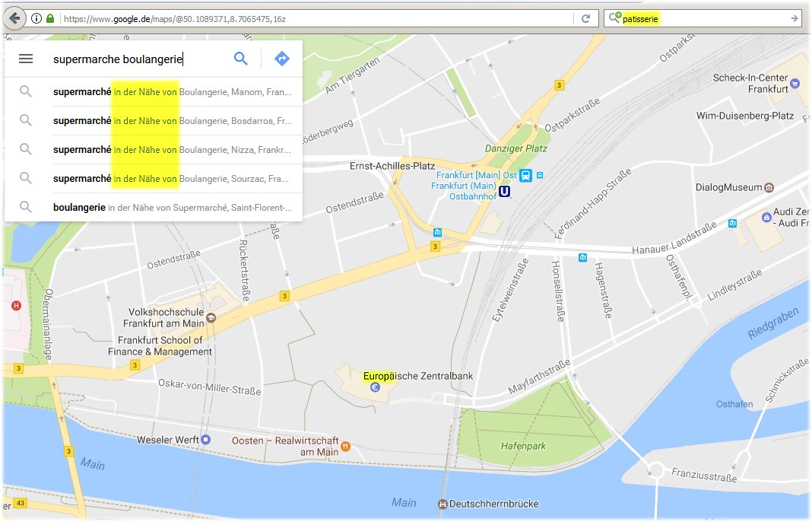Click the Riedgraben water label
The width and height of the screenshot is (812, 522).
point(774,323)
